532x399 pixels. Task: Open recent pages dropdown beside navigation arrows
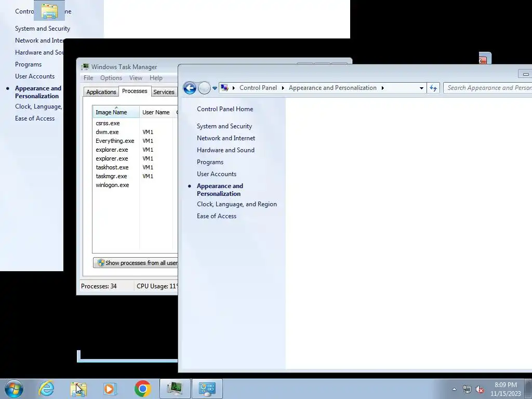point(215,88)
